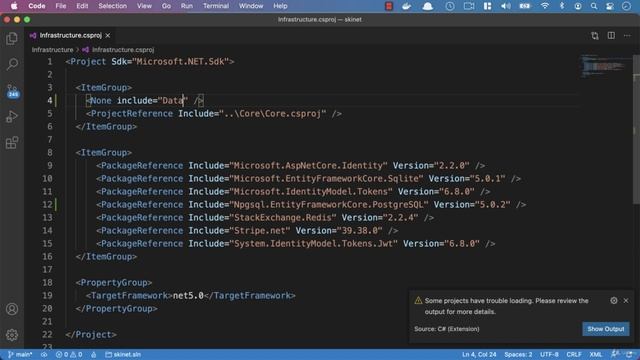Click the ..\Core\Core.csproj reference path
The image size is (640, 360).
[x=273, y=113]
